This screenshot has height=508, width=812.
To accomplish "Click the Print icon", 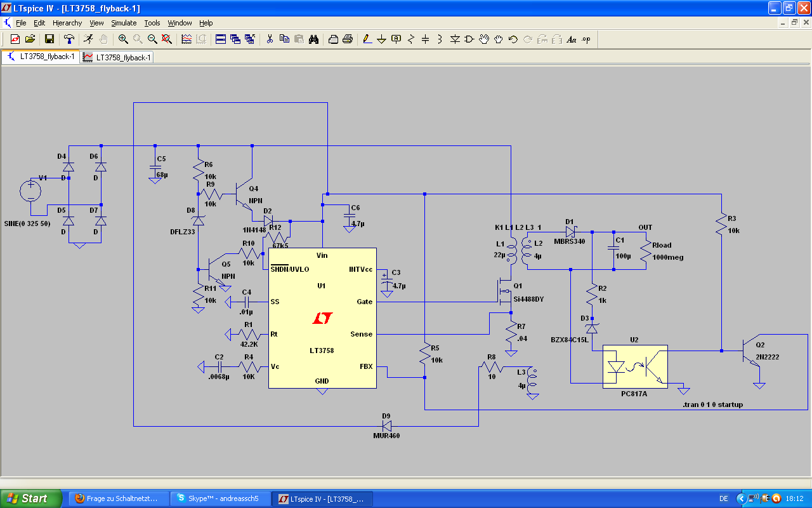I will [x=348, y=39].
